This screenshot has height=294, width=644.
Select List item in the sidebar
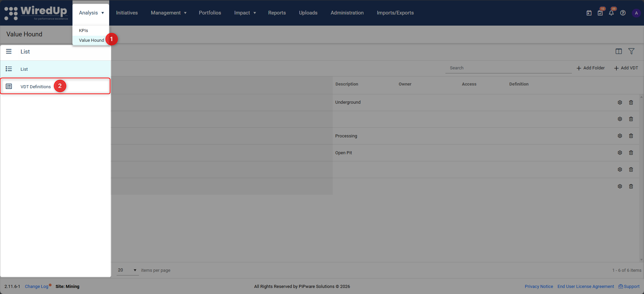pos(55,69)
